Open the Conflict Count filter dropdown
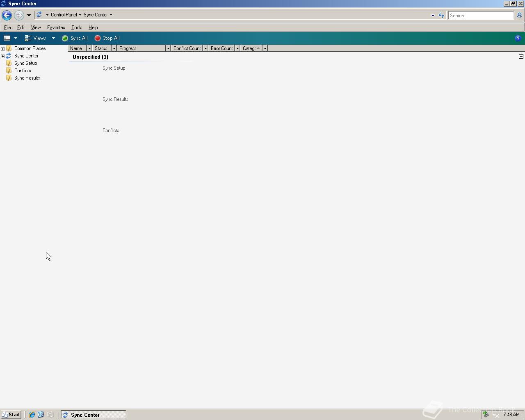The image size is (525, 420). click(205, 48)
